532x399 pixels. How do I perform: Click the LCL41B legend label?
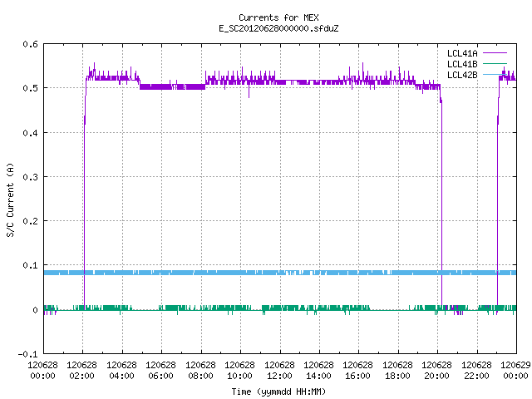point(462,64)
